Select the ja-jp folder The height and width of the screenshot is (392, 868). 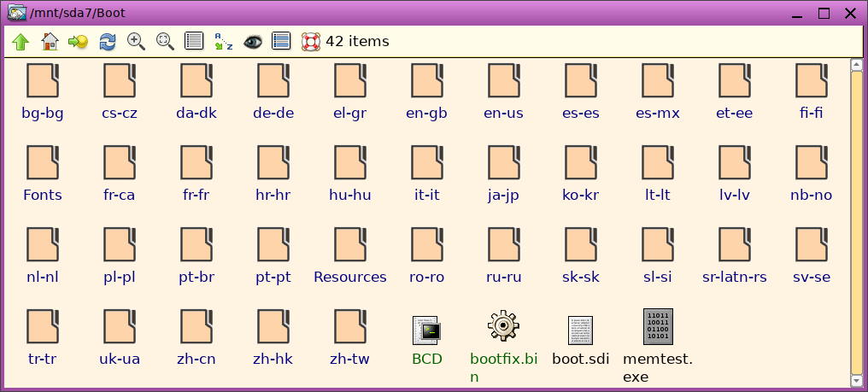pyautogui.click(x=504, y=174)
